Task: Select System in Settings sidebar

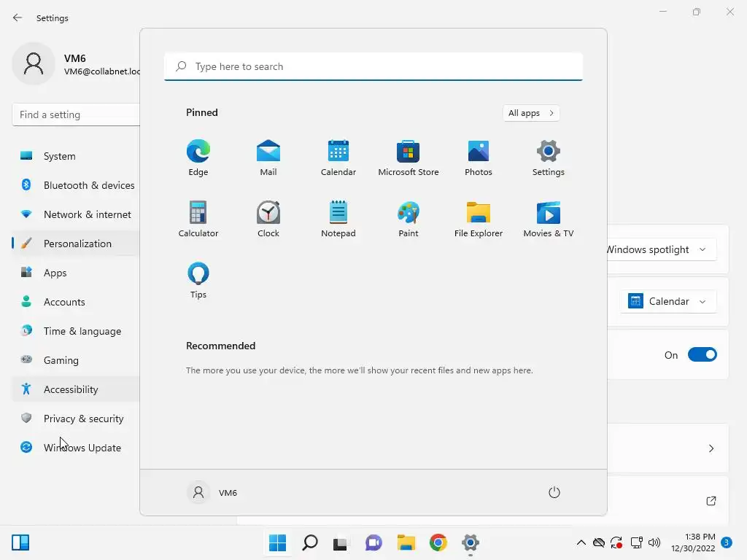Action: coord(76,156)
